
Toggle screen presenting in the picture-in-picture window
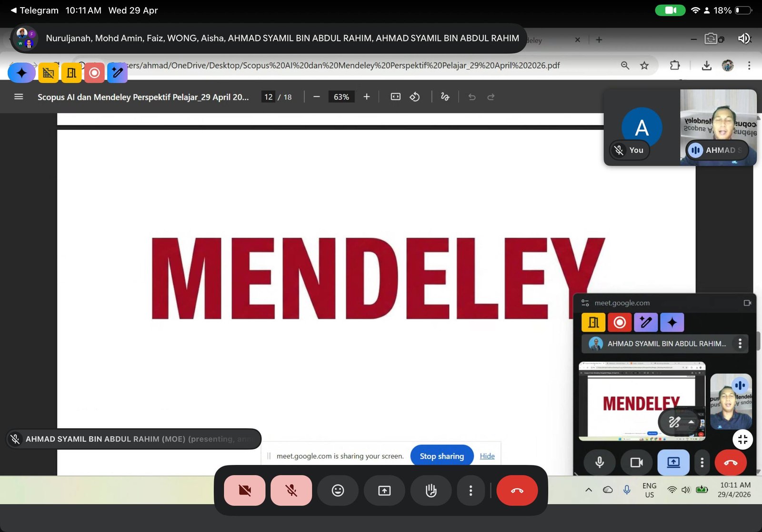click(673, 463)
